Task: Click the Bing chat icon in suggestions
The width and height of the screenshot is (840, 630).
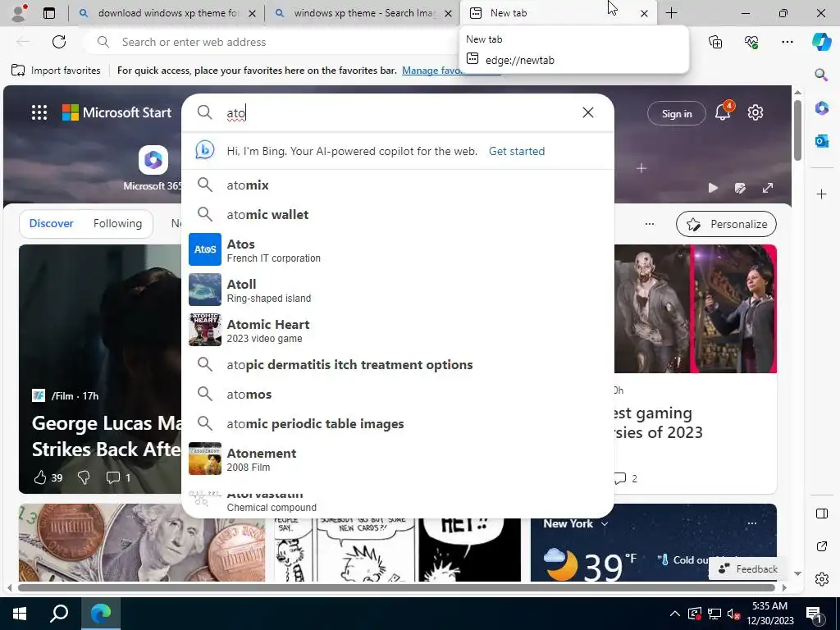Action: [x=204, y=150]
